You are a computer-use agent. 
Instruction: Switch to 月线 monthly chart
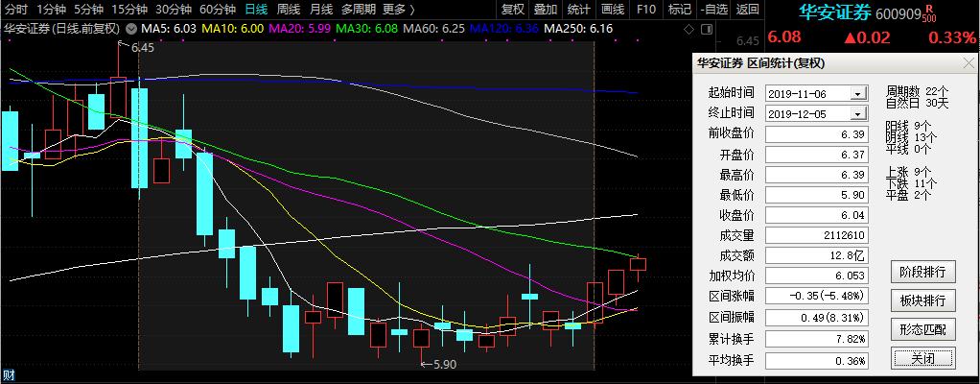coord(320,10)
